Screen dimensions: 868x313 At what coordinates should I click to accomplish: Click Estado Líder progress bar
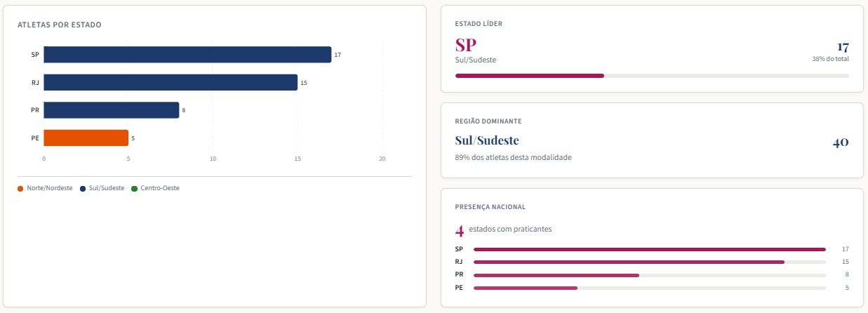[x=652, y=75]
